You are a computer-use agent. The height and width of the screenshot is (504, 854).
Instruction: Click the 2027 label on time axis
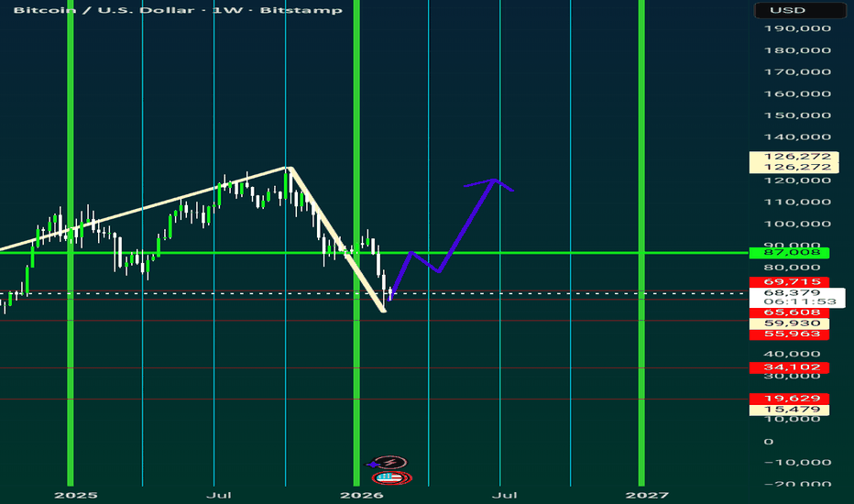(x=647, y=495)
